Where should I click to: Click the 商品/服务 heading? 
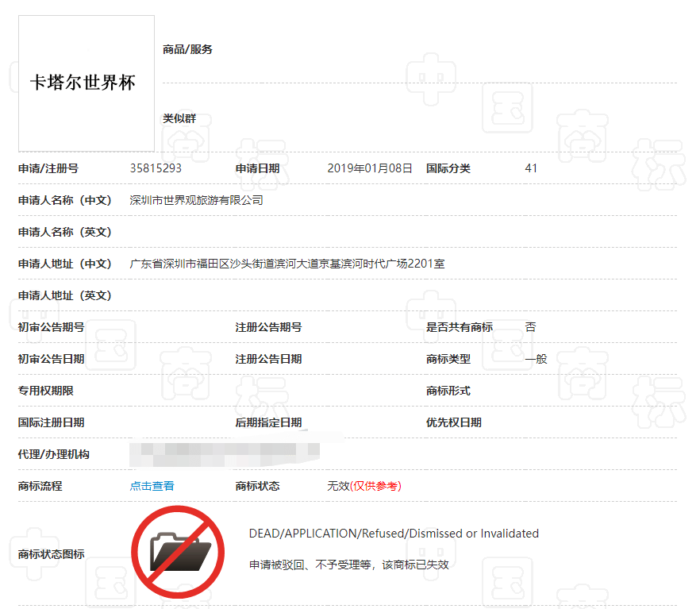coord(187,49)
